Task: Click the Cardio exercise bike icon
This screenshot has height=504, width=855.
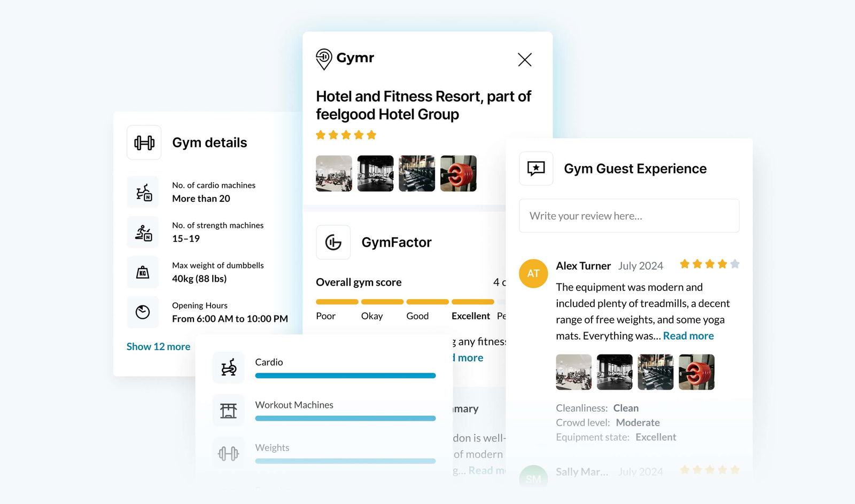Action: 229,367
